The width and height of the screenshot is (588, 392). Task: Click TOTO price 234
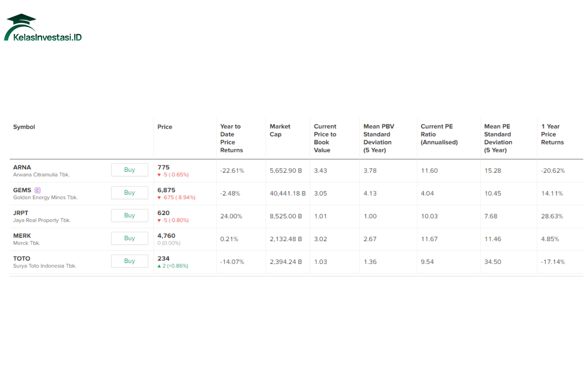[164, 259]
